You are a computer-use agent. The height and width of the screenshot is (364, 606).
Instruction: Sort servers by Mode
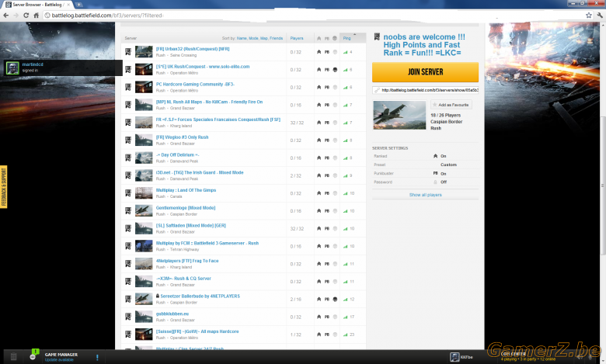click(x=253, y=38)
